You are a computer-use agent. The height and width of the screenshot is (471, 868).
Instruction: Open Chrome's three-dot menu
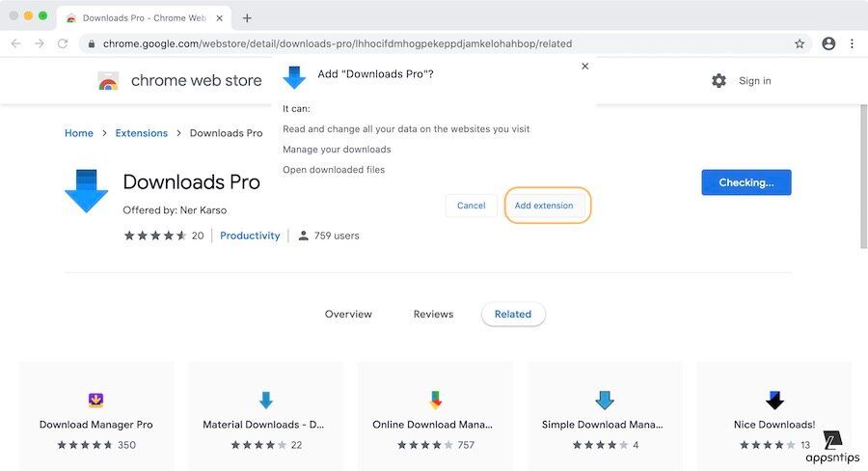point(852,43)
